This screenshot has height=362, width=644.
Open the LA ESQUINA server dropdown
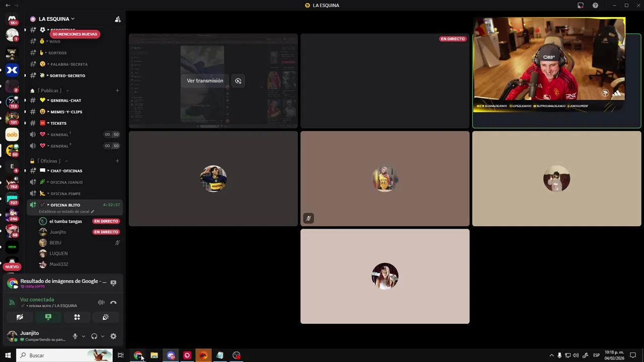(56, 19)
